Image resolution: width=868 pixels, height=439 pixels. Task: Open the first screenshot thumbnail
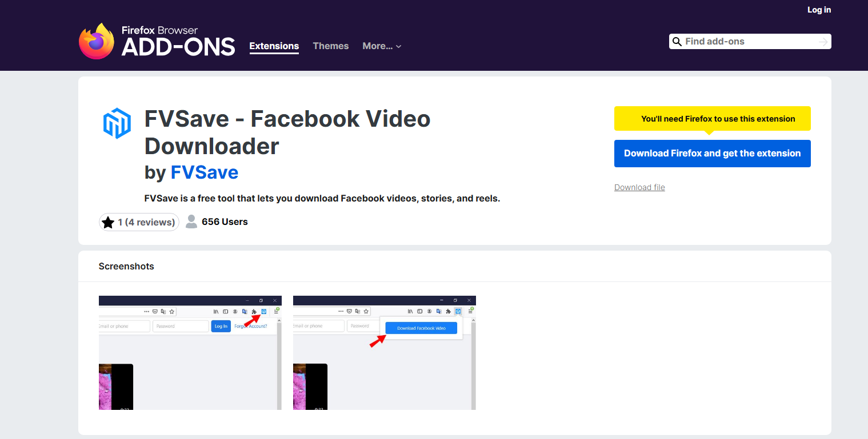tap(190, 352)
